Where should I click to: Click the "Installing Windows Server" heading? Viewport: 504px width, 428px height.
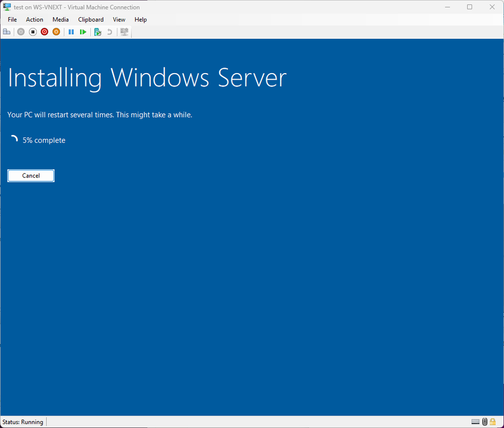147,78
